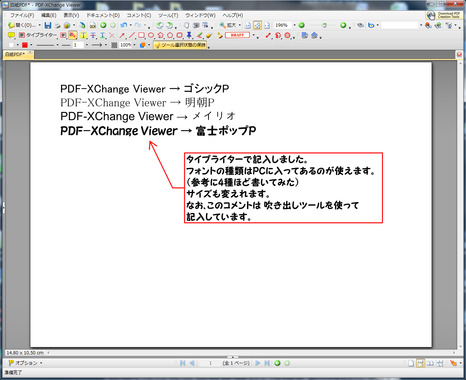Click the sticky note comment tool
Image resolution: width=466 pixels, height=380 pixels.
(x=11, y=35)
